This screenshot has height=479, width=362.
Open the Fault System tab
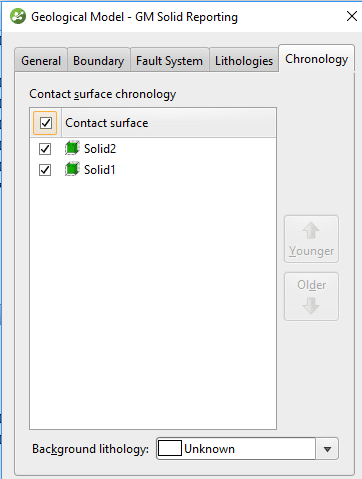pyautogui.click(x=169, y=60)
